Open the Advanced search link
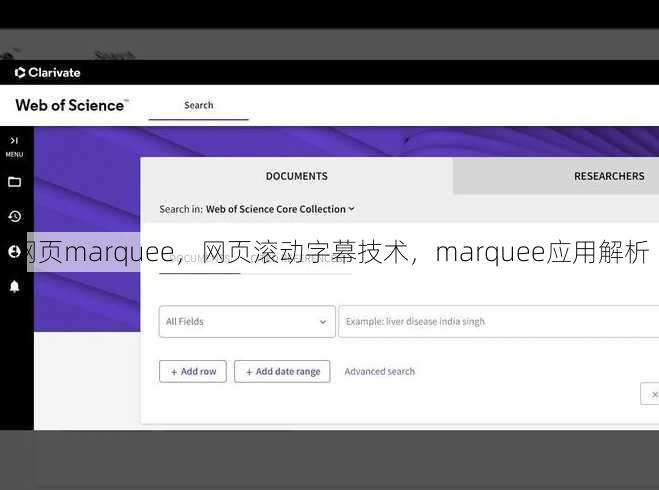Screen dimensions: 659x490 click(380, 371)
